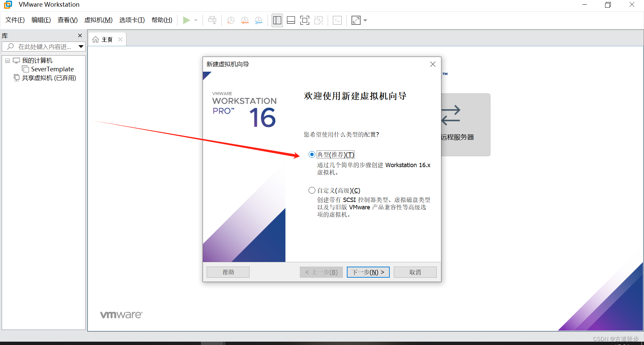Screen dimensions: 644x345
Task: Close the 主页 tab
Action: [x=120, y=40]
